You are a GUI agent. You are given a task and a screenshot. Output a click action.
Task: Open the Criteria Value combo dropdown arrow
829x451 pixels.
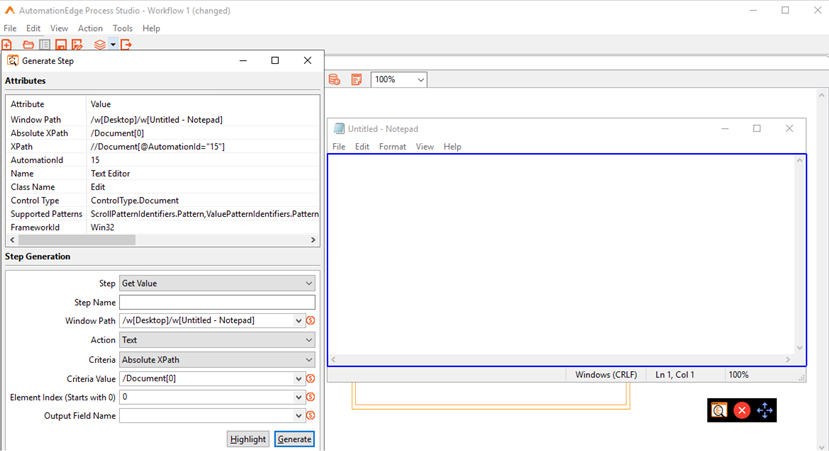(299, 379)
